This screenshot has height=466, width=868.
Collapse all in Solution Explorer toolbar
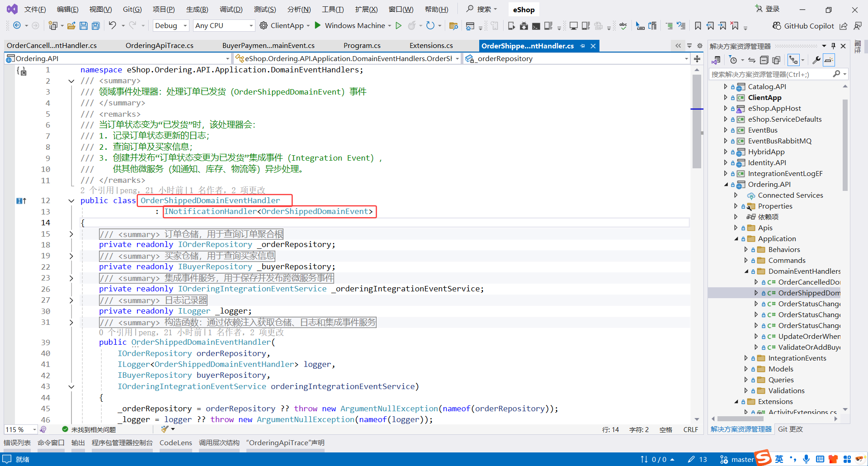pos(764,60)
